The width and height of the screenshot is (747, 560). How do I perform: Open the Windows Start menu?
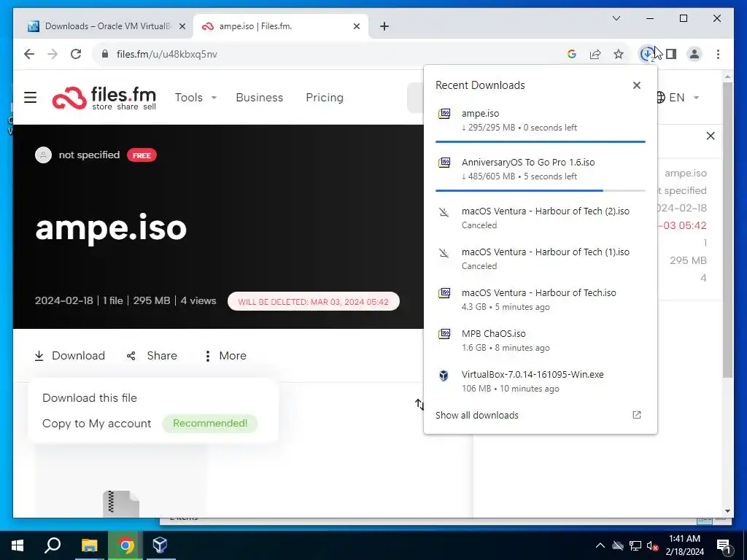18,545
